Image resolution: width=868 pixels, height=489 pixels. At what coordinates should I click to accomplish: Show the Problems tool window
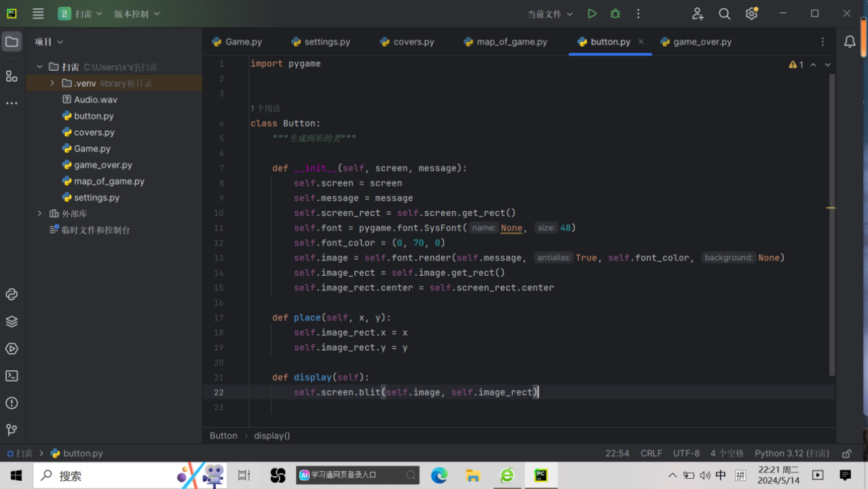(x=12, y=403)
